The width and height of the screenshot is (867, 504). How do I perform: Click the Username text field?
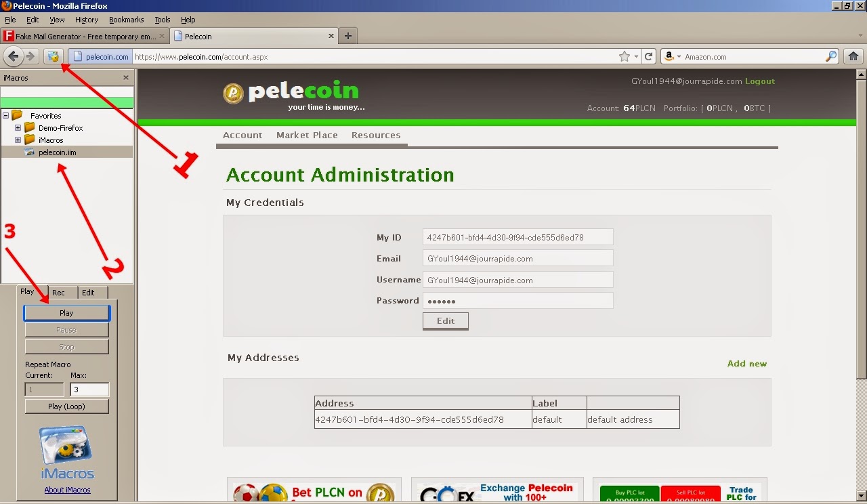(x=517, y=280)
